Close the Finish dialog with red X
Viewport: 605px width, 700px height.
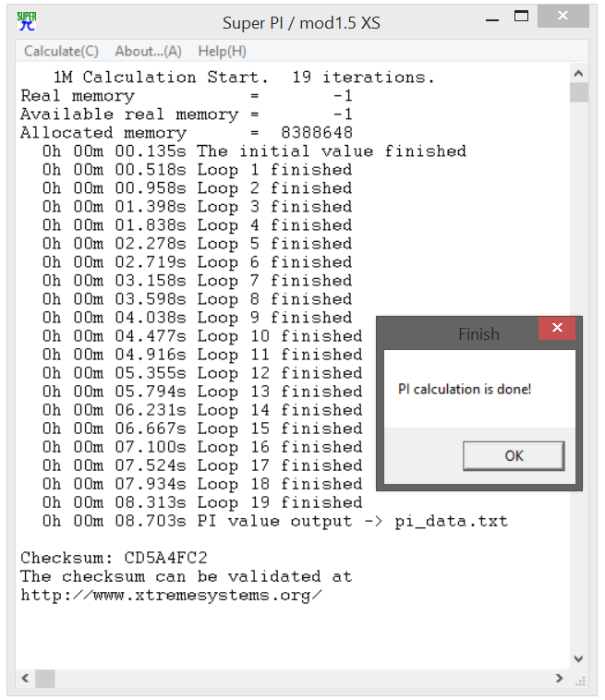point(557,328)
